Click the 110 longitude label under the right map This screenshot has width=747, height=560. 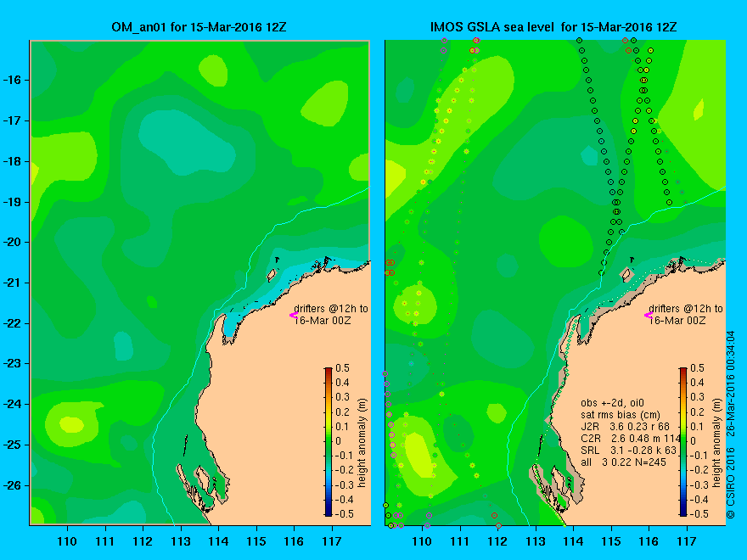(x=422, y=541)
